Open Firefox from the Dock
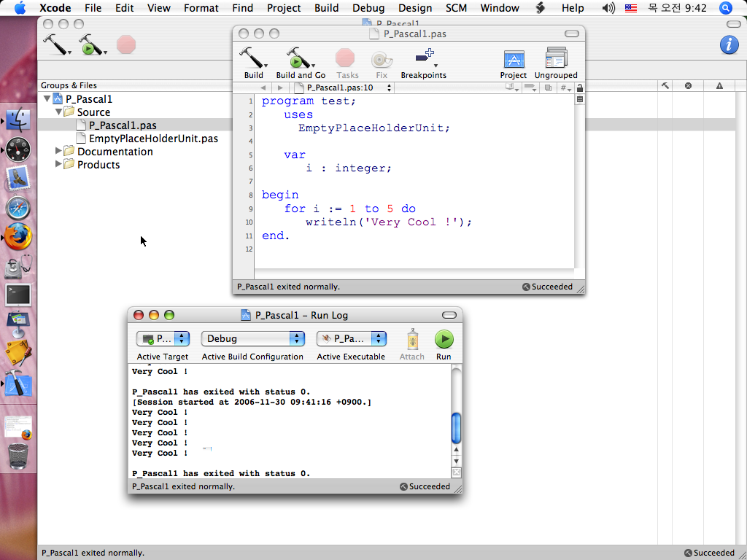Viewport: 747px width, 560px height. (x=18, y=237)
